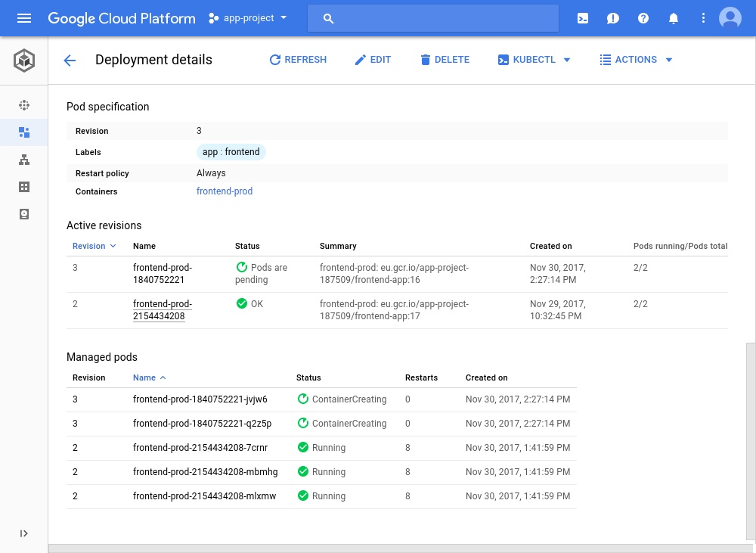
Task: Click Running status icon for mlxmw pod
Action: (303, 496)
